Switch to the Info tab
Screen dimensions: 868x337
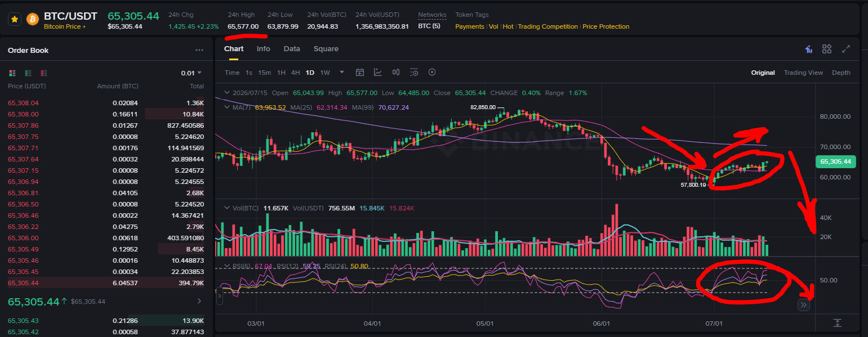click(x=263, y=49)
